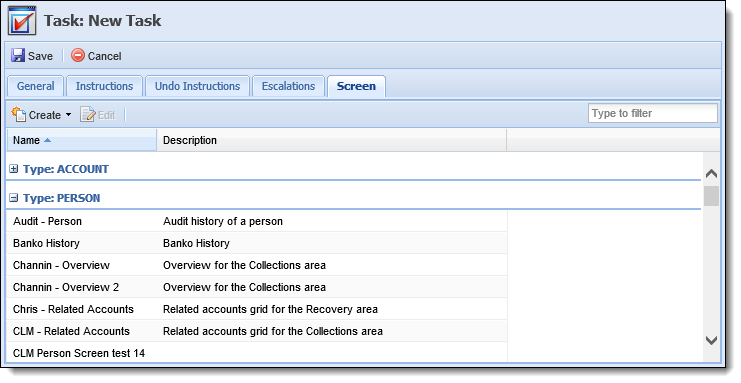Click the scrollbar down arrow
The height and width of the screenshot is (383, 741).
point(711,340)
